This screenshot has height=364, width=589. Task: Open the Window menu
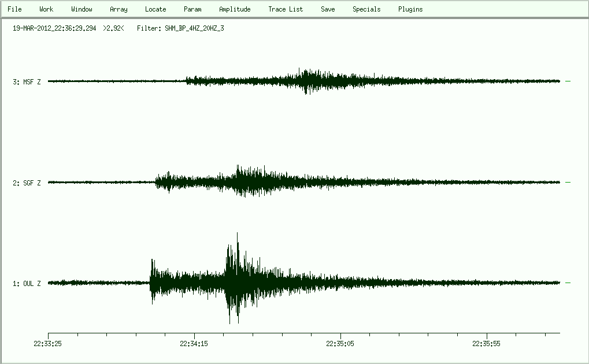point(82,9)
